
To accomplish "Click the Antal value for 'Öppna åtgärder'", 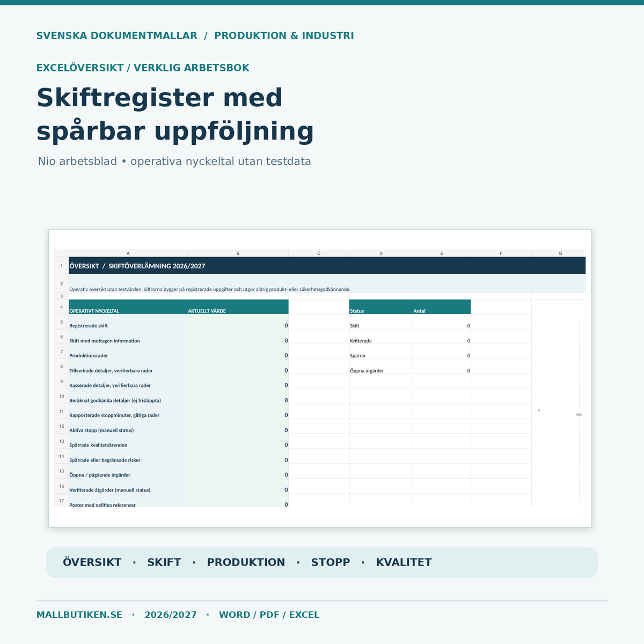I will click(x=442, y=367).
